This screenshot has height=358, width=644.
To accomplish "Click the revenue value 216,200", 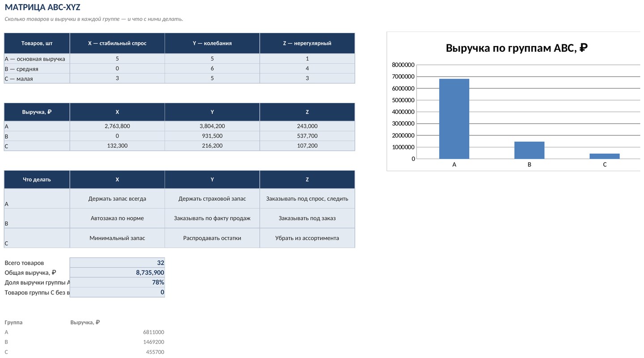I will (x=212, y=146).
